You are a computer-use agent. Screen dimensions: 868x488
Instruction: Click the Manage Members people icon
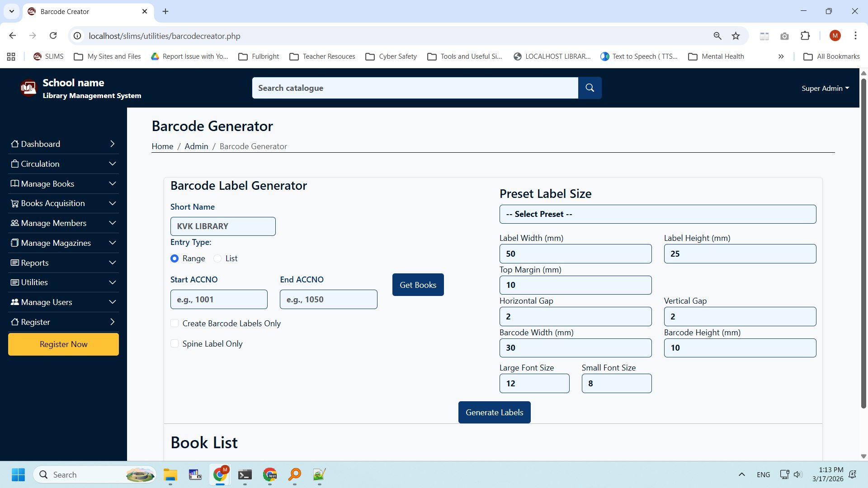click(x=15, y=223)
